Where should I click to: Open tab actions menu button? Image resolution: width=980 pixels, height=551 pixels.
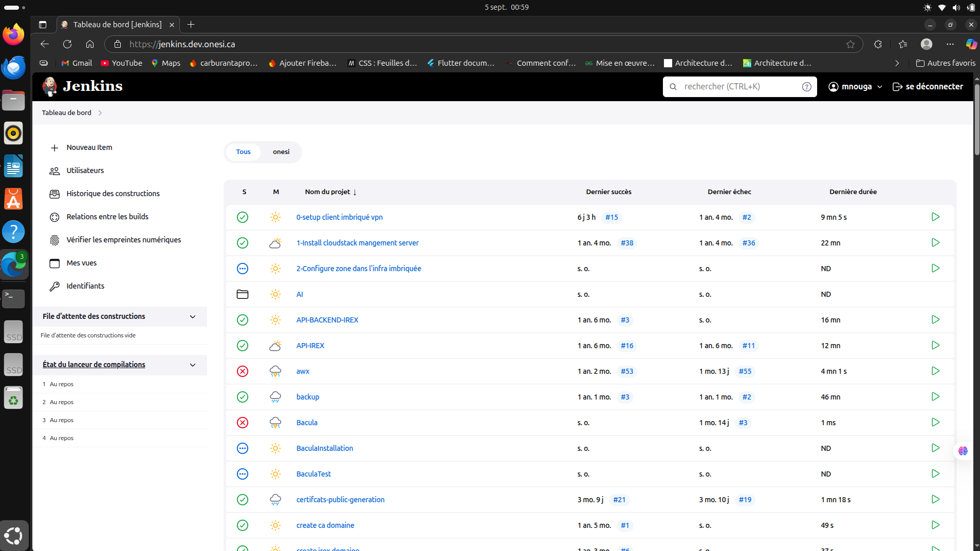point(43,24)
